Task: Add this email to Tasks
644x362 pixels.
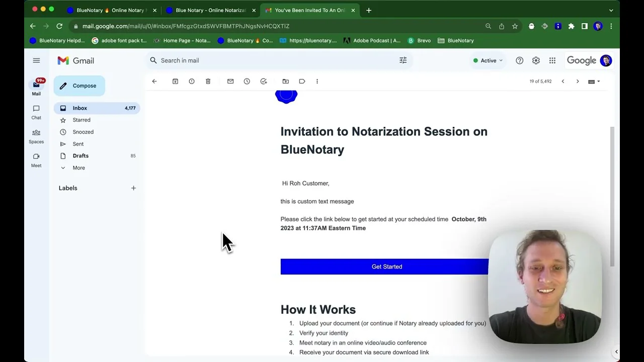Action: click(264, 81)
